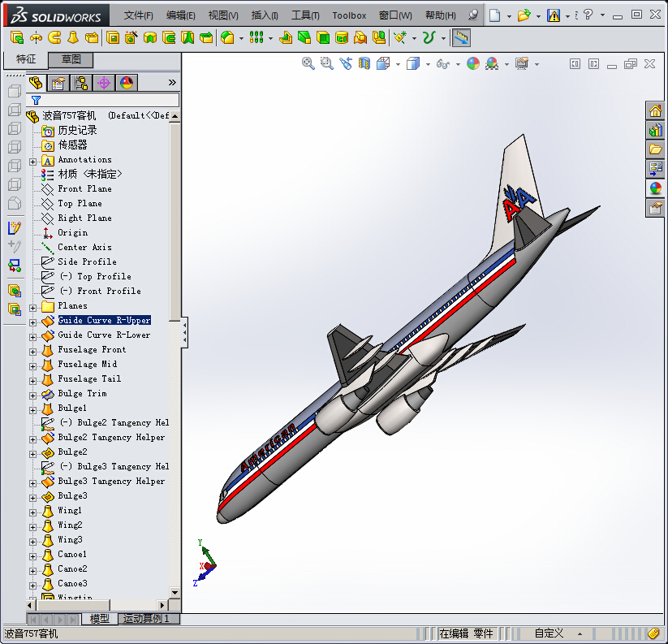Image resolution: width=668 pixels, height=644 pixels.
Task: Show more manager tabs with chevron
Action: pos(172,82)
